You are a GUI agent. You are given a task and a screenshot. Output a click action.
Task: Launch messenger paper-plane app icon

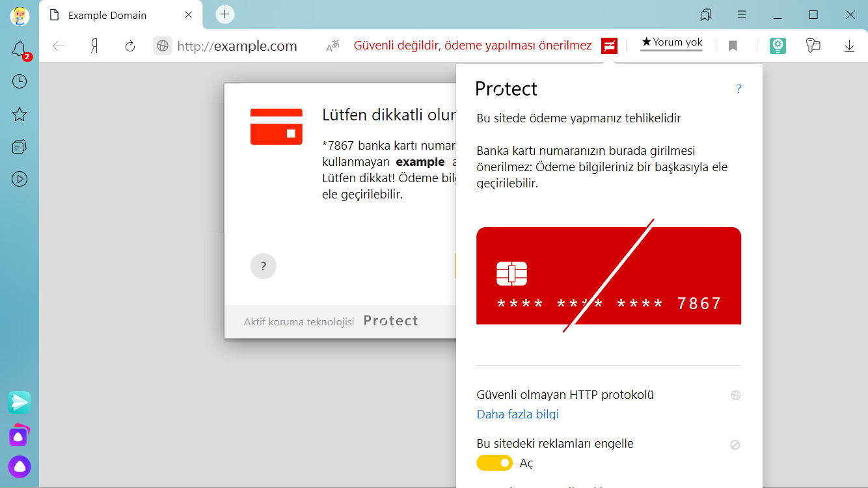[20, 403]
